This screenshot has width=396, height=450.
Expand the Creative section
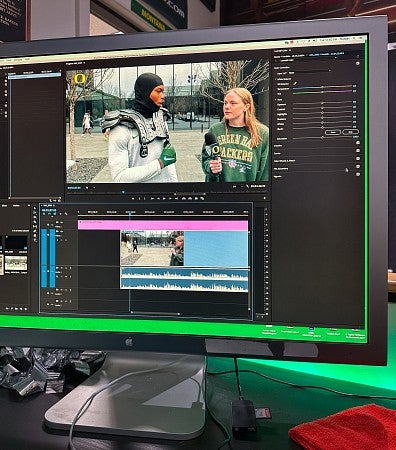pyautogui.click(x=278, y=146)
